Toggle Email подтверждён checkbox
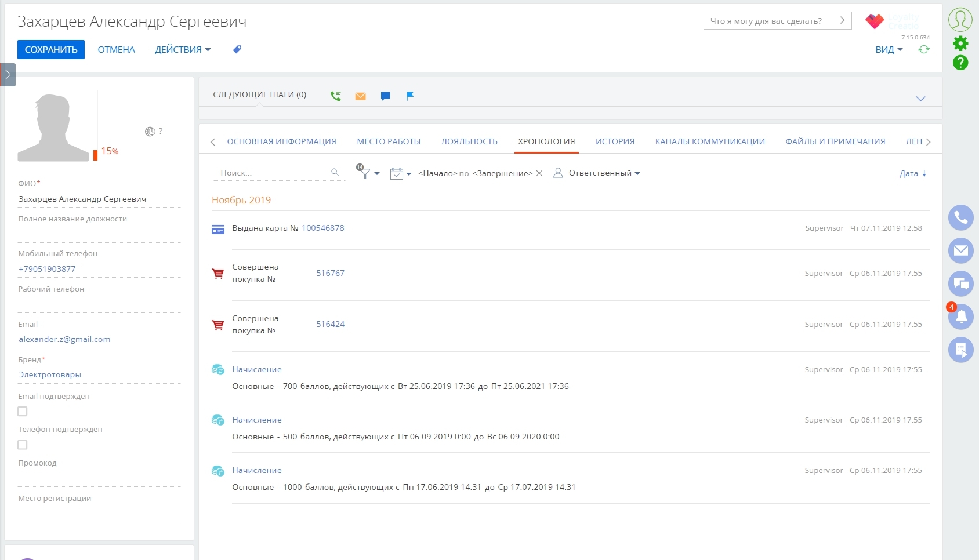This screenshot has width=979, height=560. pos(23,412)
